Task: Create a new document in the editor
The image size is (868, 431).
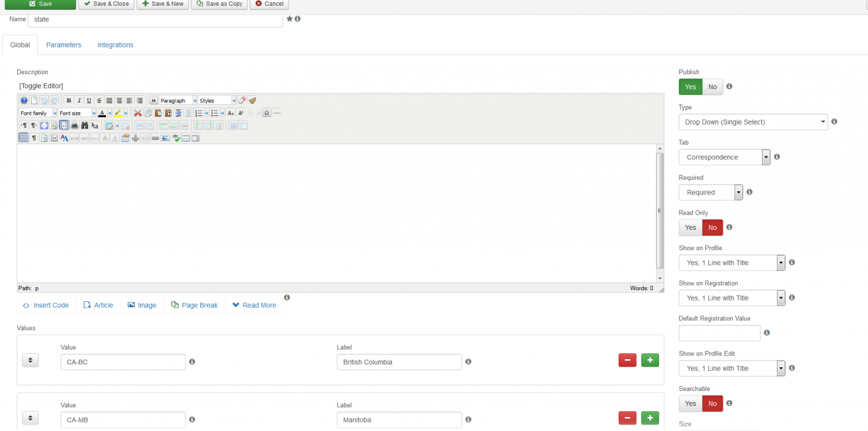Action: coord(34,101)
